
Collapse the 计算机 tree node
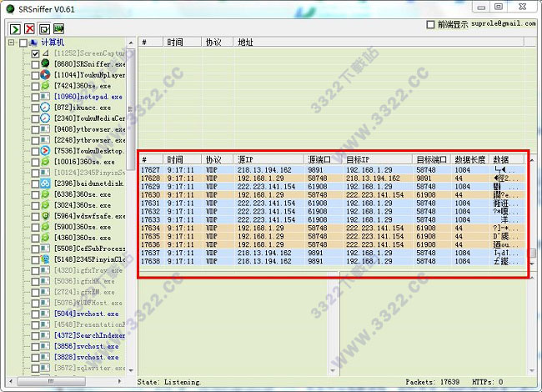point(9,42)
